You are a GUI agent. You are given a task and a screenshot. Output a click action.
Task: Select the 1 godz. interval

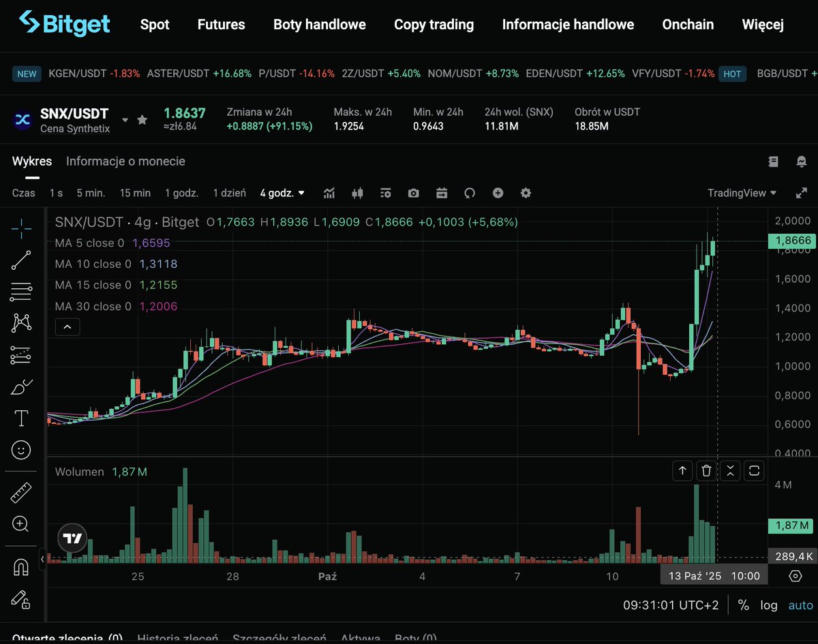182,193
